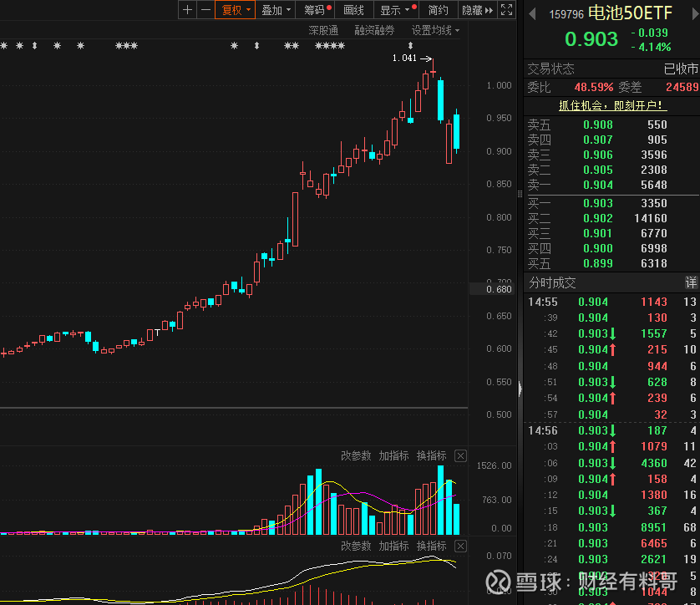Screen dimensions: 700x605
Task: Select the 画线 drawing tool
Action: coord(353,10)
